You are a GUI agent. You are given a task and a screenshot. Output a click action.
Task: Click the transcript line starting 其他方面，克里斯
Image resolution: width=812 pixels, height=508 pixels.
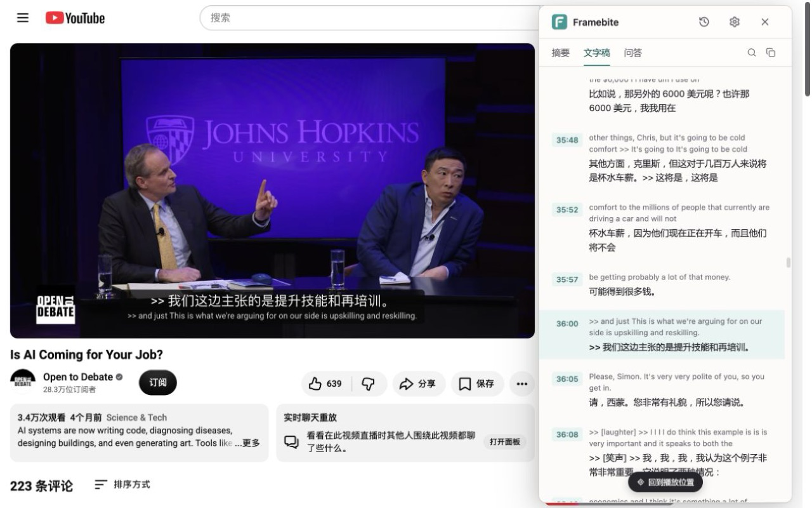point(678,170)
